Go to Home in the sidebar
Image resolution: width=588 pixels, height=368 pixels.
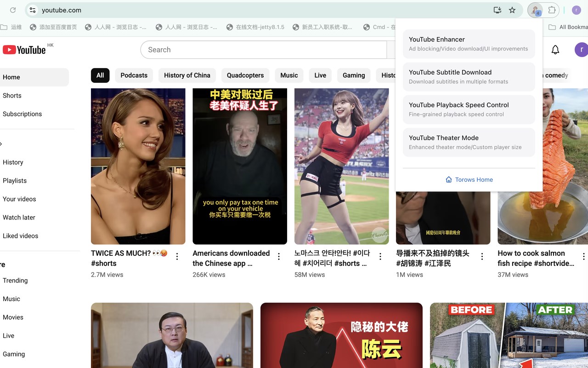[34, 77]
